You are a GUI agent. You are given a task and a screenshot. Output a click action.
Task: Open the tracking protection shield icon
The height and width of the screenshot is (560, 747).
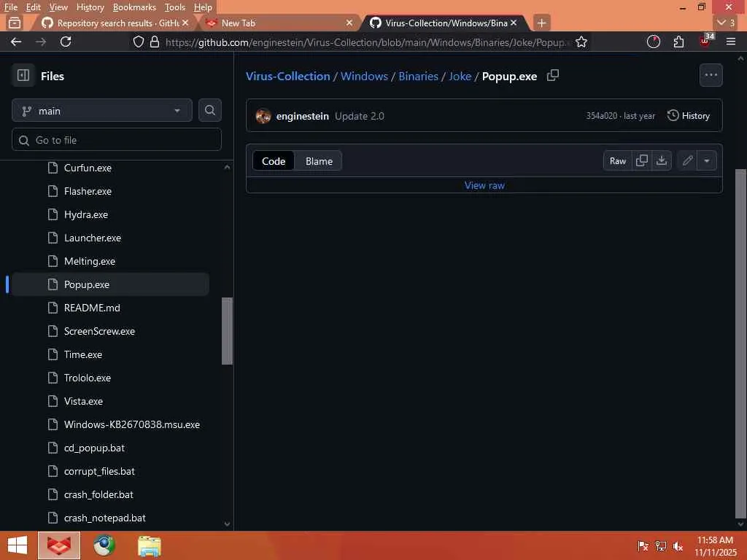pos(138,42)
